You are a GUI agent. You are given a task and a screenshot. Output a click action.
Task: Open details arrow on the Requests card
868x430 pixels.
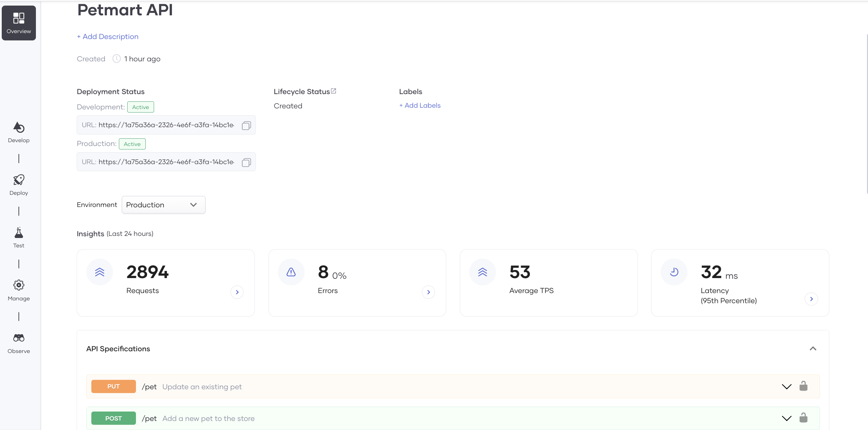coord(237,292)
